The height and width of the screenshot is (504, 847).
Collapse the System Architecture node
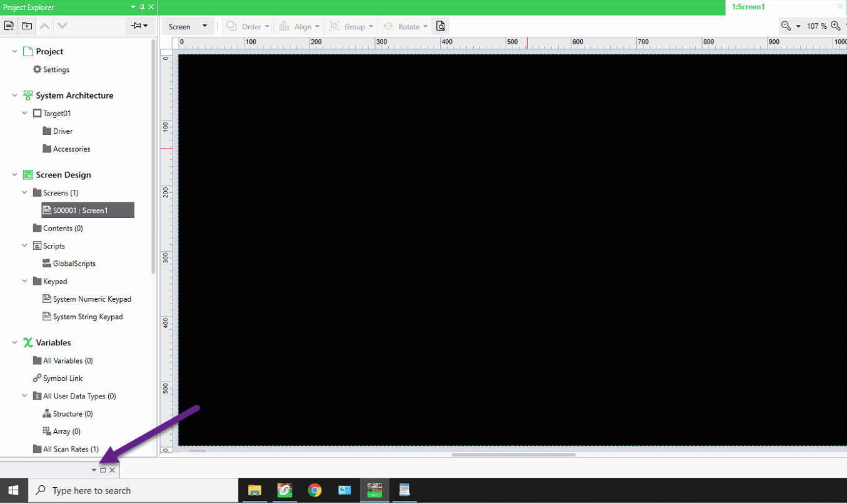click(15, 96)
